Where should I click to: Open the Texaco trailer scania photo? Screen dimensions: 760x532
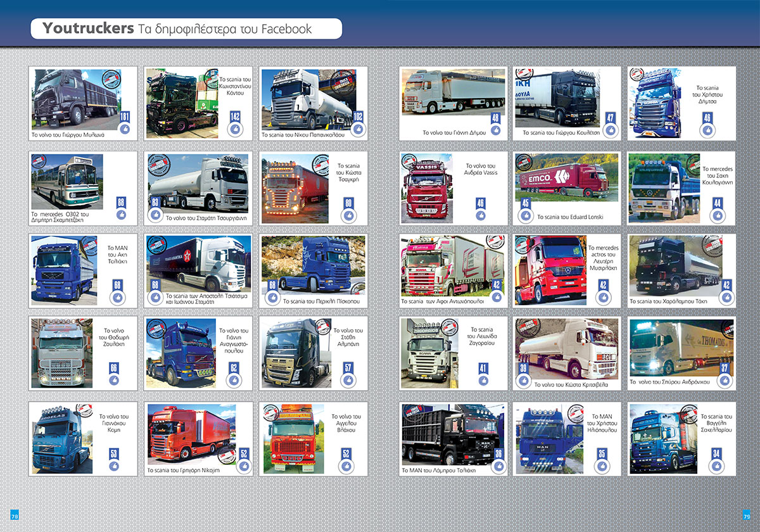(x=199, y=263)
